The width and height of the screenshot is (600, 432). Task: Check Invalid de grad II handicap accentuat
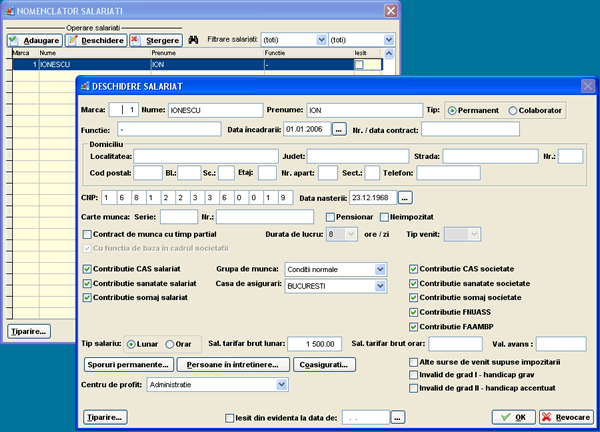coord(413,388)
